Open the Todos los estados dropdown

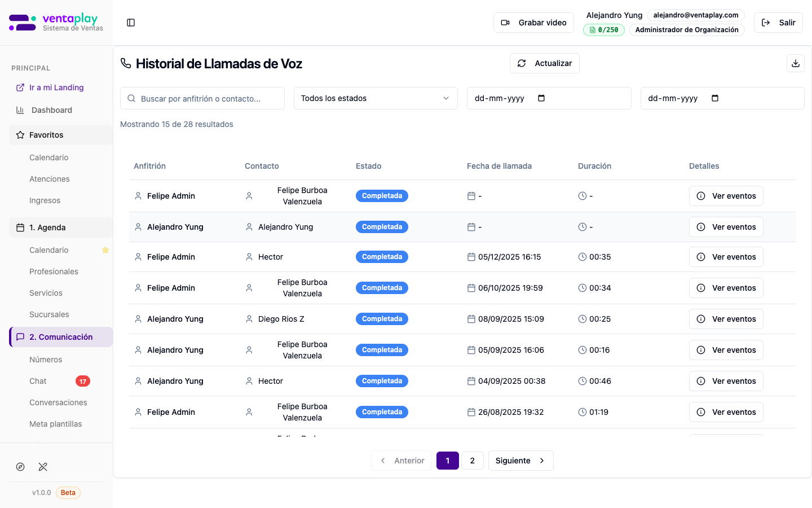[375, 98]
